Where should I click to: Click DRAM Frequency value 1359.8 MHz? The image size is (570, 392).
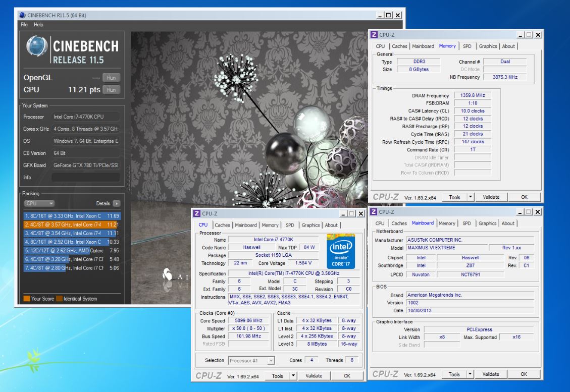473,95
